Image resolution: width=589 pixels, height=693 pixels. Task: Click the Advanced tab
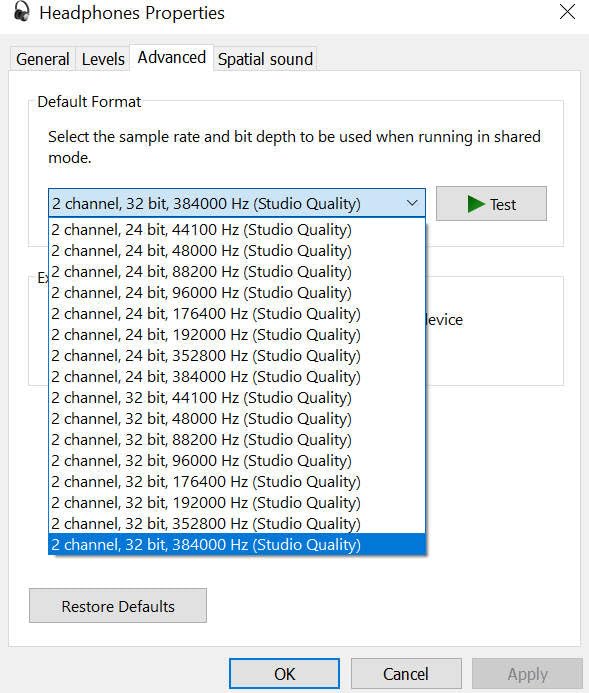[171, 57]
